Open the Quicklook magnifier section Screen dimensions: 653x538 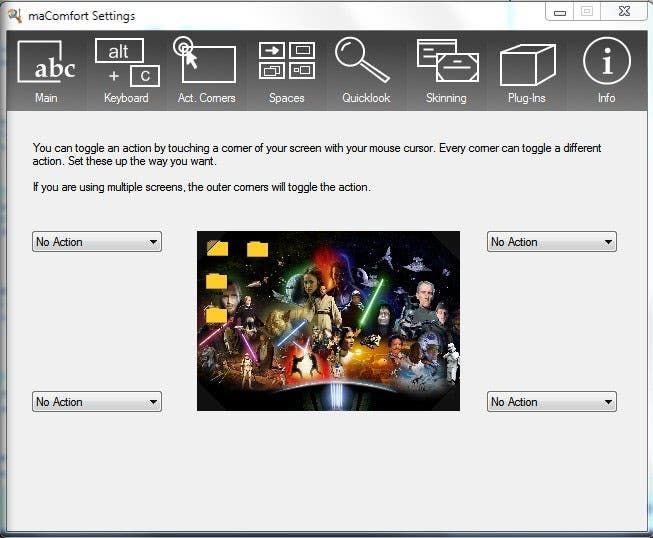click(x=365, y=70)
